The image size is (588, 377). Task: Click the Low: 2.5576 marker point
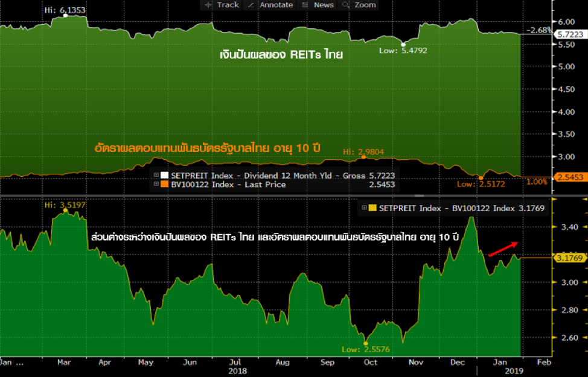365,343
